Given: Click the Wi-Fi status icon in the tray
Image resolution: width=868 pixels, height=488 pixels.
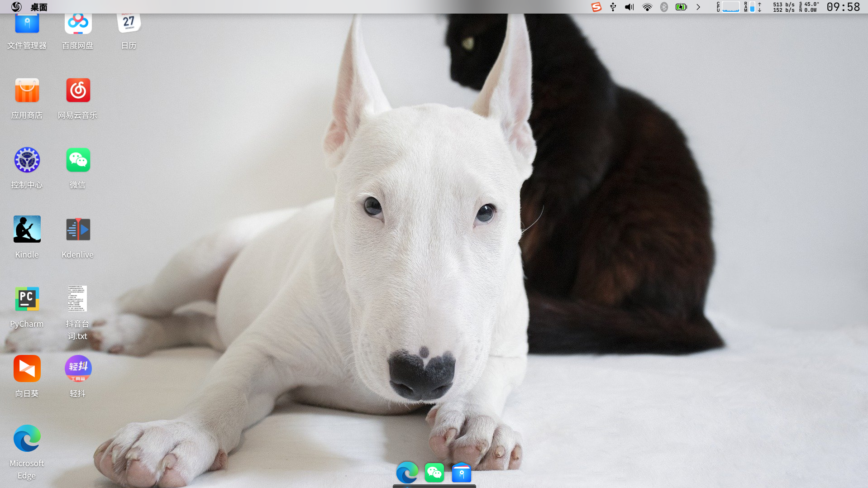Looking at the screenshot, I should 647,7.
